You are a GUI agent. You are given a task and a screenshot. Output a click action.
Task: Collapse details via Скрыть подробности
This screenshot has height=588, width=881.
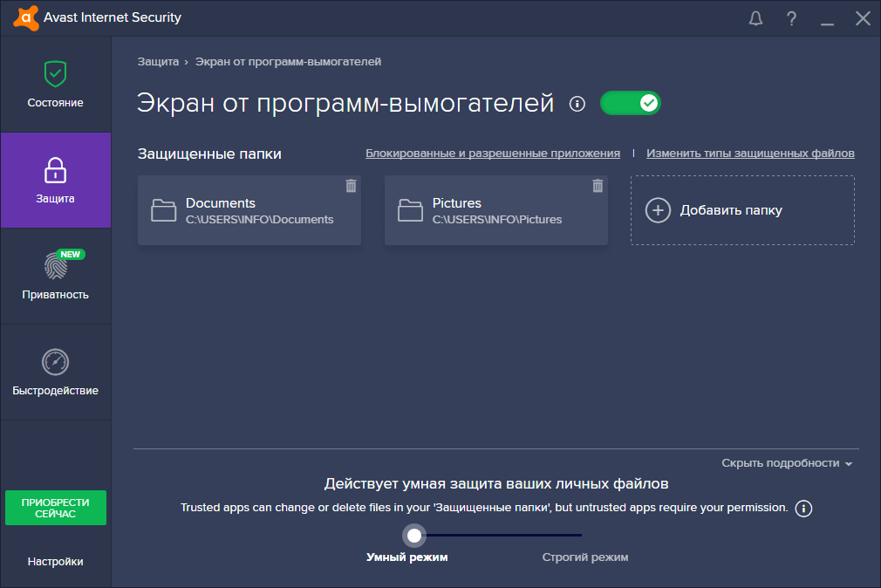point(787,463)
